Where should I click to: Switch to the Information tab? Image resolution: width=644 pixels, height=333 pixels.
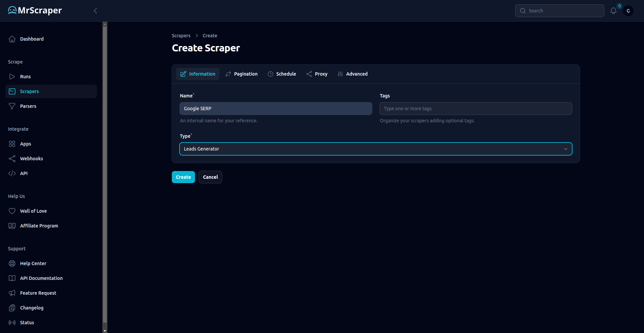coord(198,74)
